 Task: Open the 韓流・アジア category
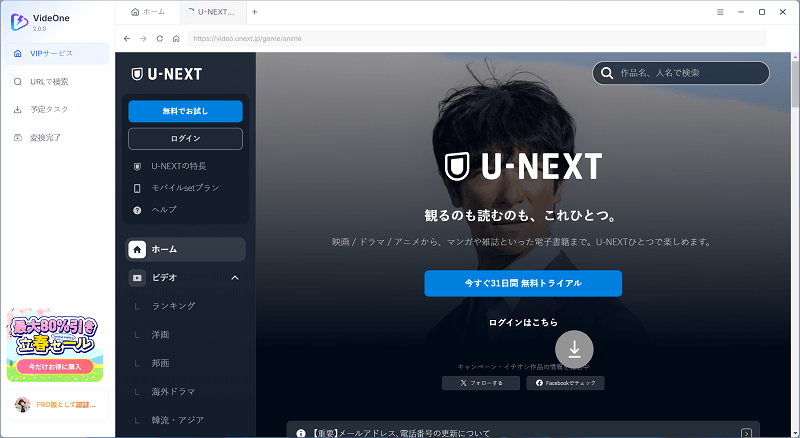[x=178, y=421]
